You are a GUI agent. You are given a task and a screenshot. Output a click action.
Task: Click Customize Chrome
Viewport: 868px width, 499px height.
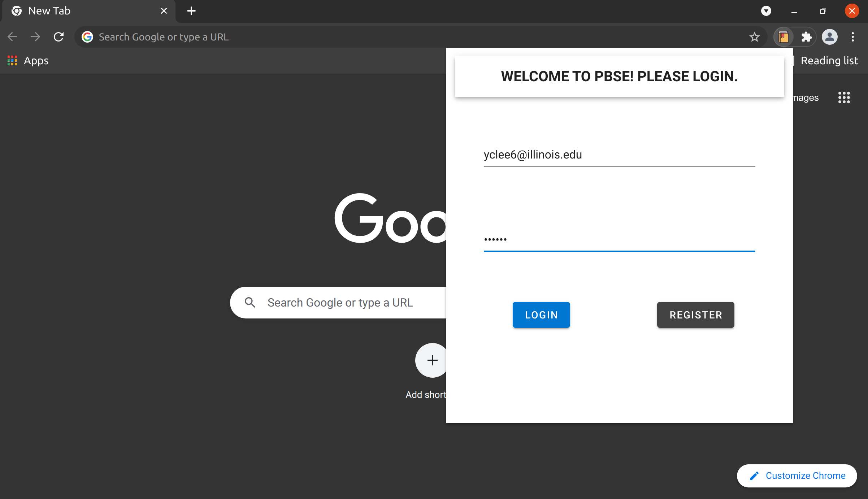point(797,476)
